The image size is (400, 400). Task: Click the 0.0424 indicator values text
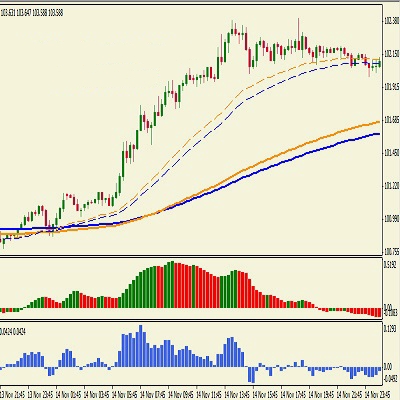(13, 332)
